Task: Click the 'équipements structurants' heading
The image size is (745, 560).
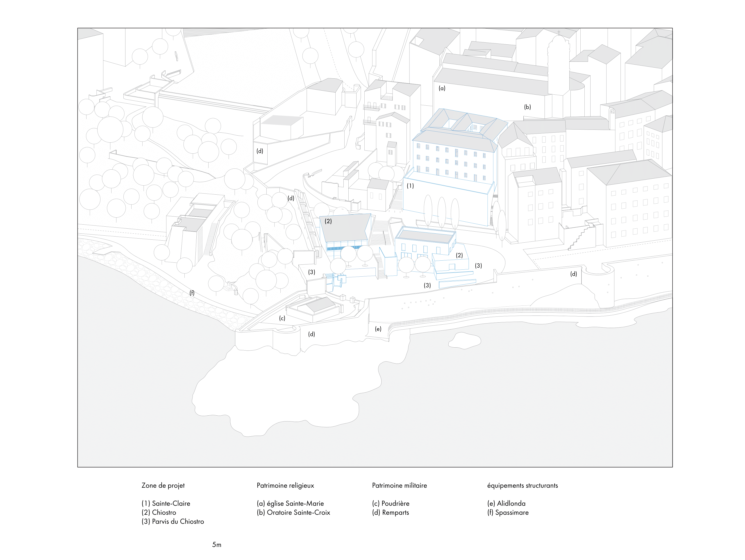Action: pyautogui.click(x=522, y=485)
